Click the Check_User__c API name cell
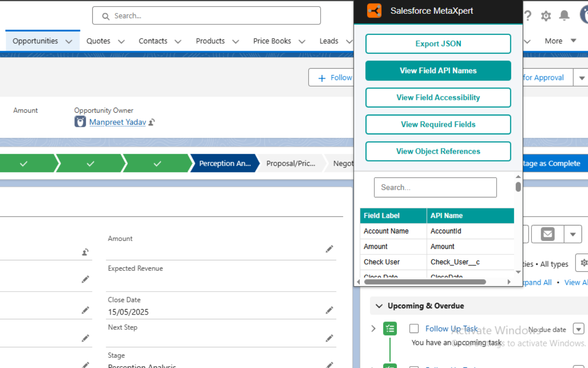Image resolution: width=588 pixels, height=368 pixels. click(x=470, y=262)
